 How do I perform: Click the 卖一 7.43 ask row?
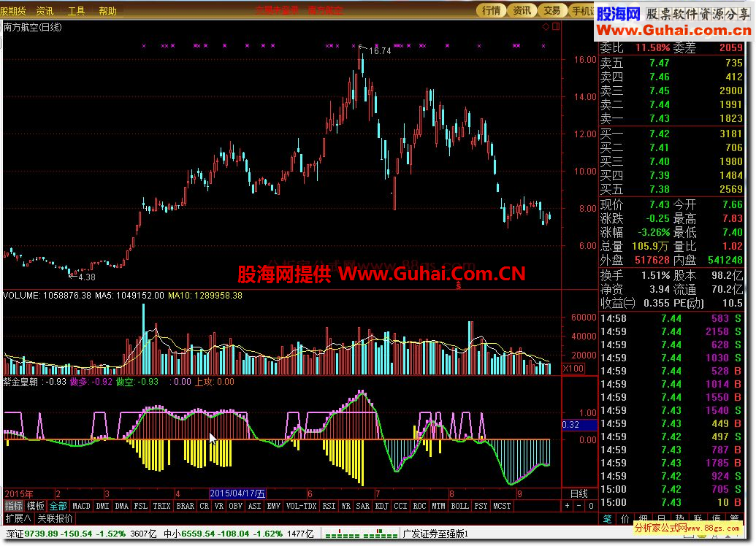[x=671, y=118]
